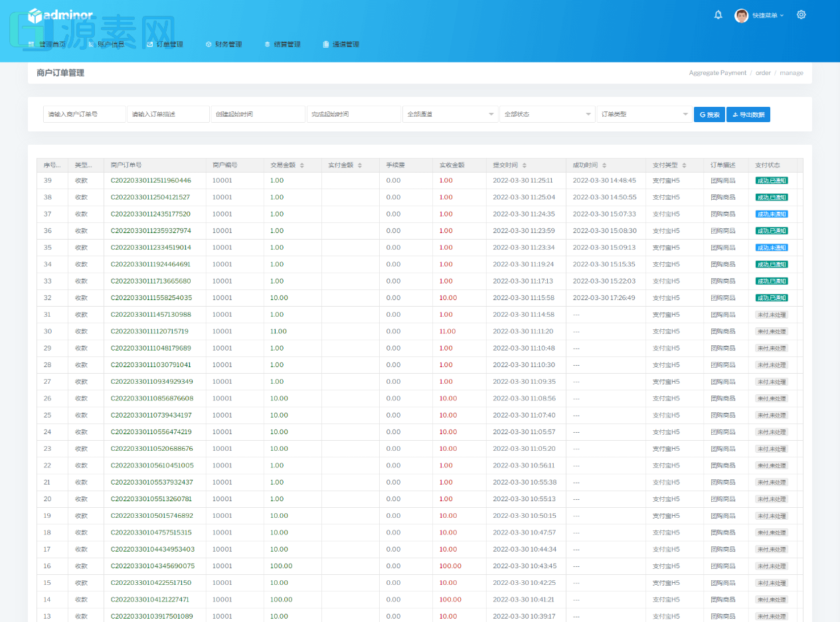The image size is (840, 622).
Task: Click the 创建起始时间 date field
Action: (258, 114)
